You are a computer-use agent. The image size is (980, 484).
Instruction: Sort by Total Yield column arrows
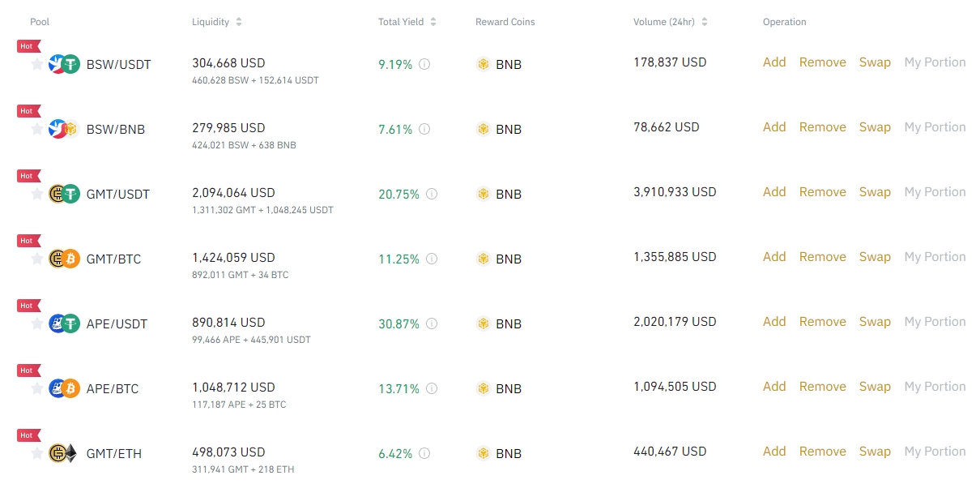click(x=433, y=22)
